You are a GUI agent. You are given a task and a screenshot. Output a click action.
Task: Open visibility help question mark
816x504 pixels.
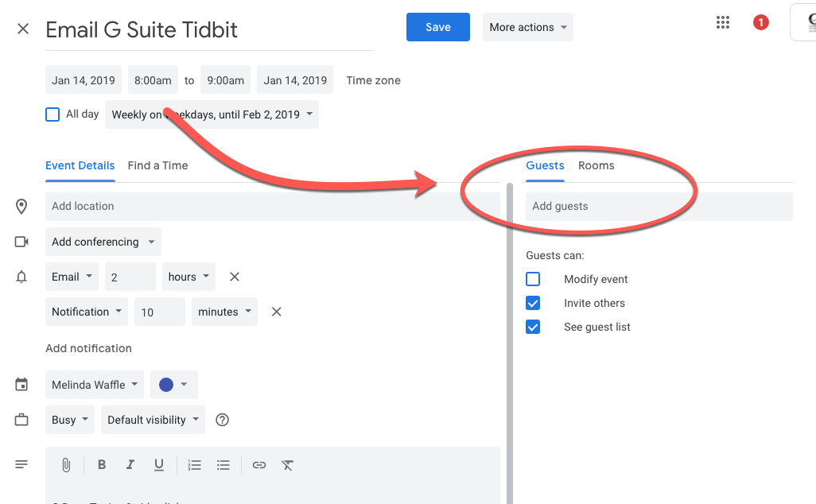pyautogui.click(x=222, y=420)
